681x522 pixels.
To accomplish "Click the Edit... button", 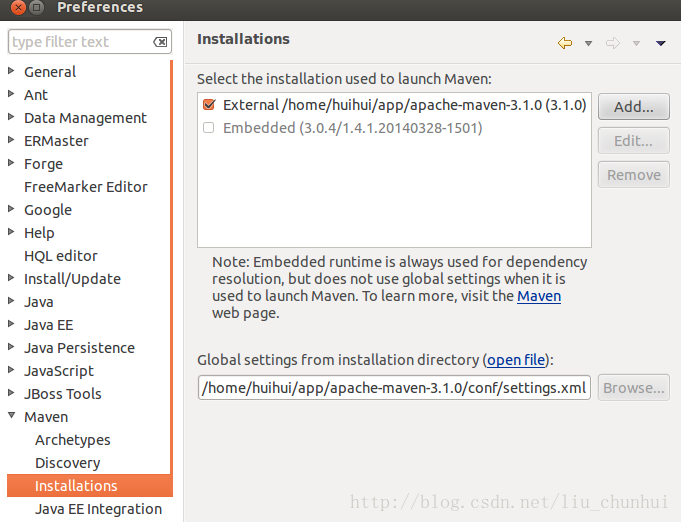I will coord(634,141).
